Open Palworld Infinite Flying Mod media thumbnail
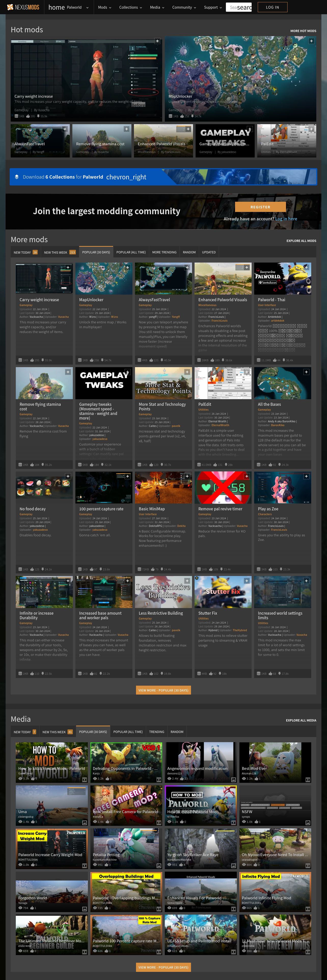Image resolution: width=327 pixels, height=980 pixels. (x=275, y=892)
